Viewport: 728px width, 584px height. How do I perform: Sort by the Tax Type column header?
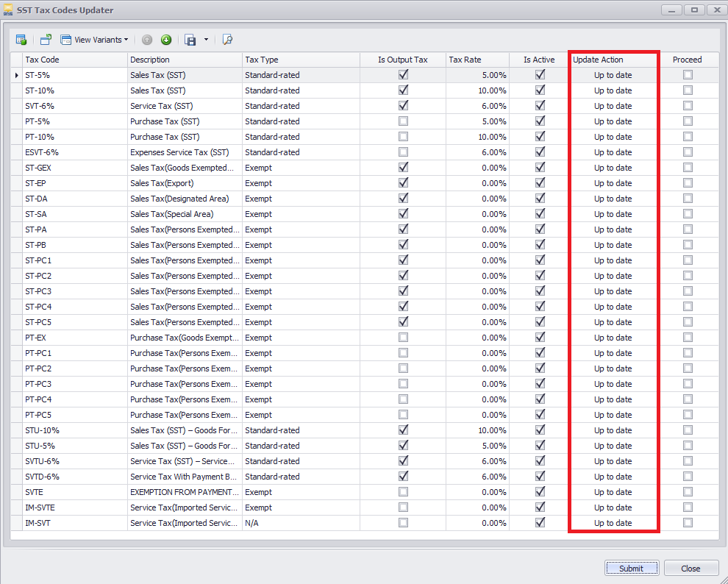pos(301,60)
